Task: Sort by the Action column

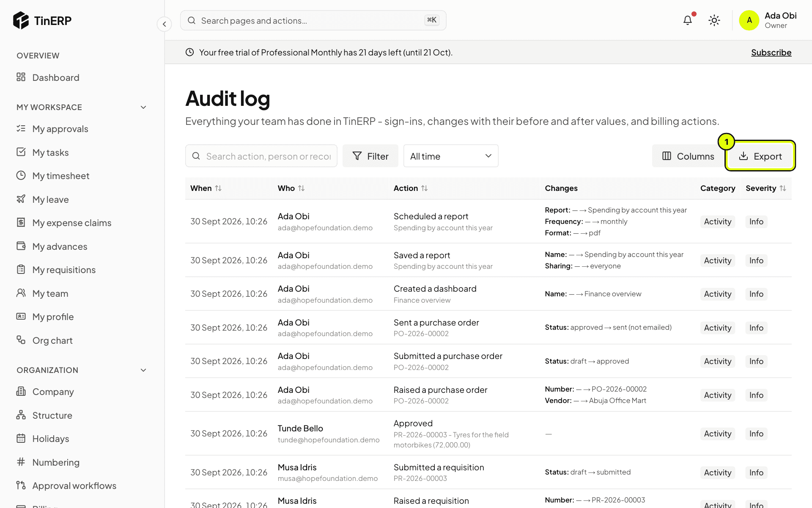Action: (424, 188)
